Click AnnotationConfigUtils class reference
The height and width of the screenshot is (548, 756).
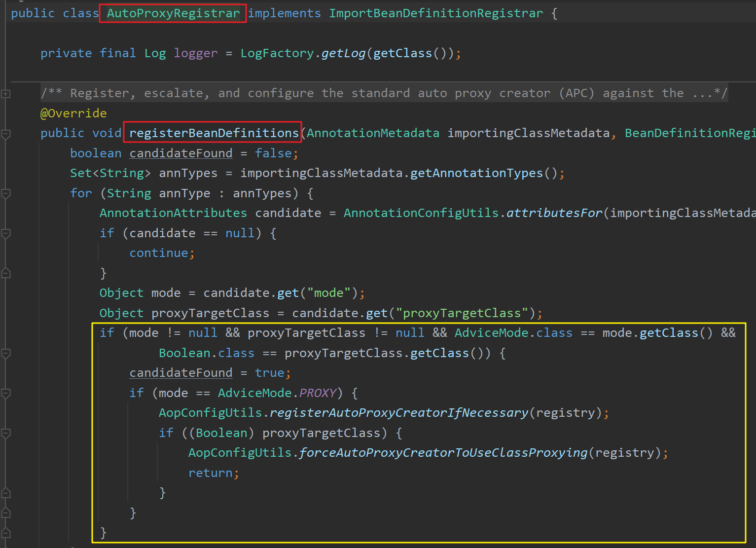coord(421,213)
